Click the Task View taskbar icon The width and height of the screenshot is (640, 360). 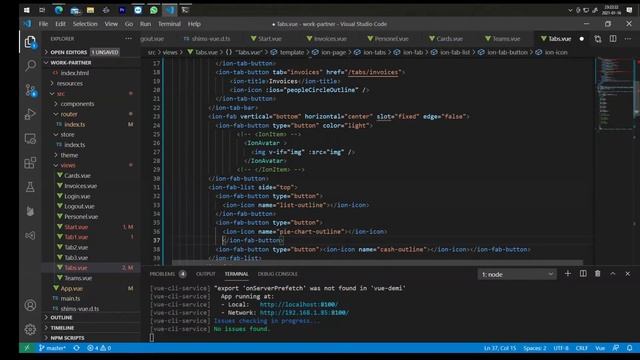tap(42, 10)
